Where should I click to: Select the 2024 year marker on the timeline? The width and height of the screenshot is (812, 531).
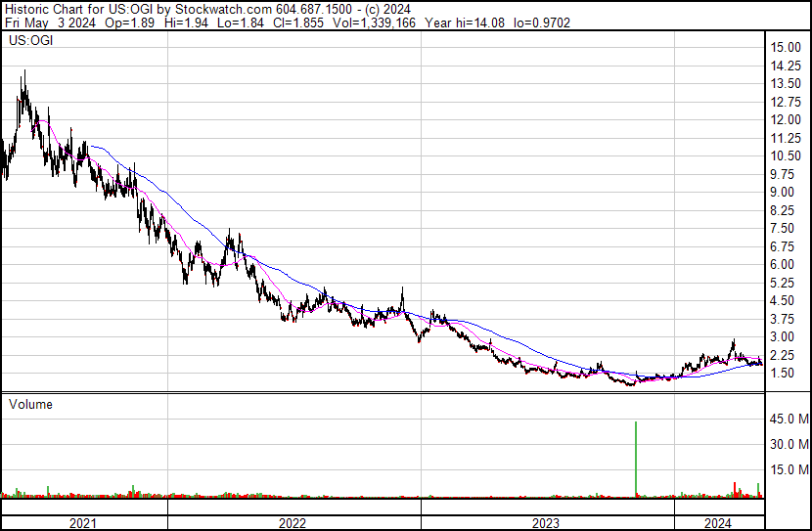[x=717, y=523]
